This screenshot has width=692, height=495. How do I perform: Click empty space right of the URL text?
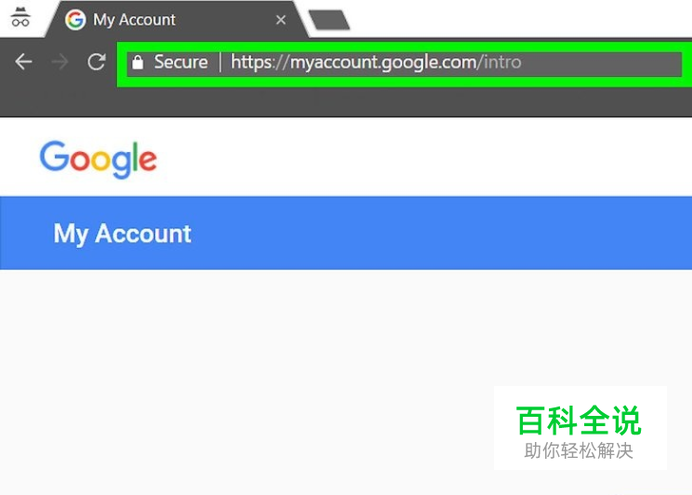600,62
